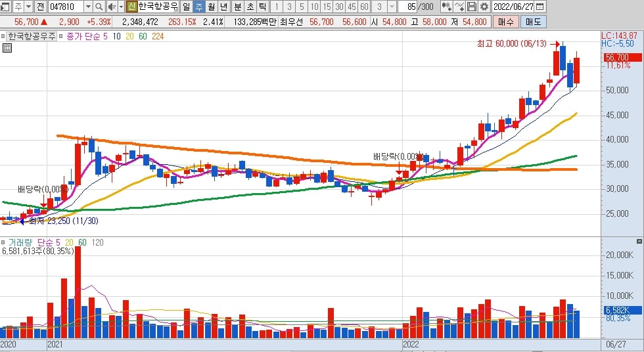Select the 10 interval button

tap(314, 7)
